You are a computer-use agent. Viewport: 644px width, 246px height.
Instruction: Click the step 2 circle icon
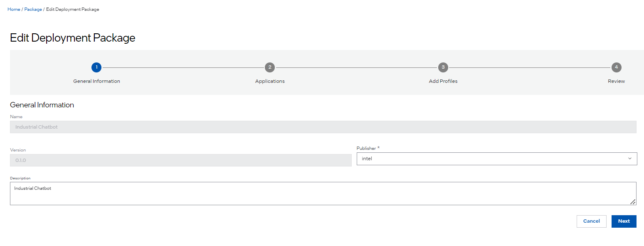[270, 67]
